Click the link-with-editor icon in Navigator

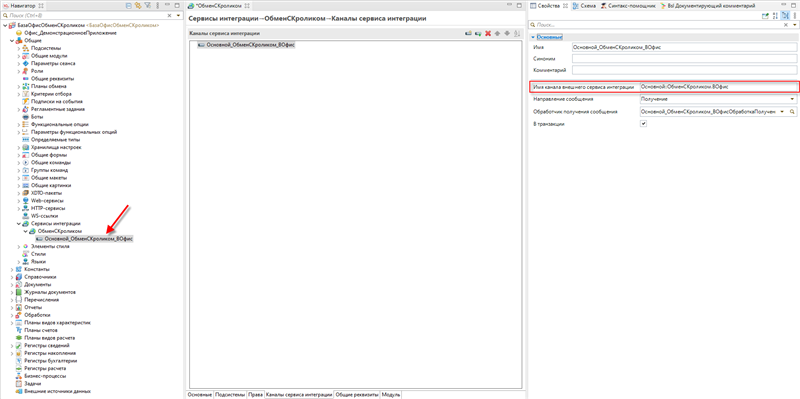(138, 6)
